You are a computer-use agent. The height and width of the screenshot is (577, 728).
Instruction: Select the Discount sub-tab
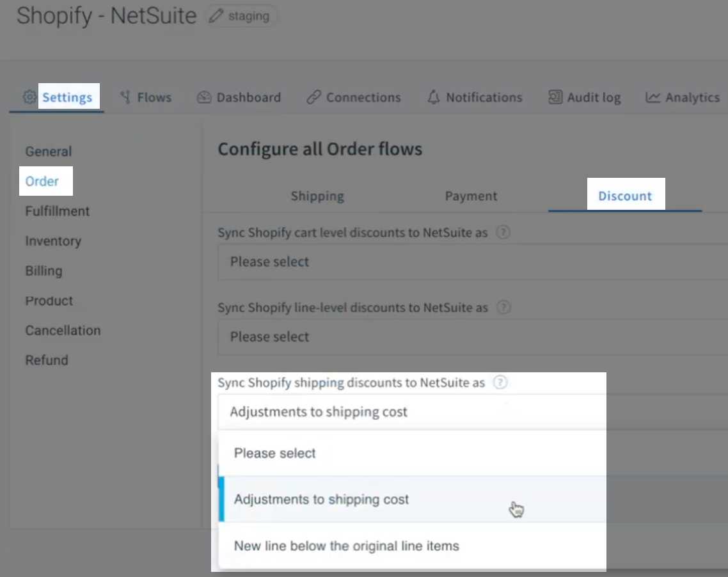[x=625, y=196]
